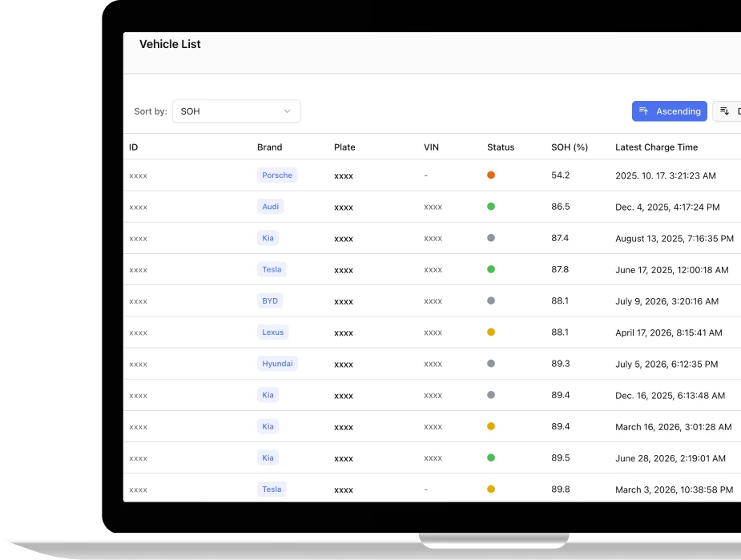Click the charge time June 28, 2026, 2:19:01 AM
Image resolution: width=741 pixels, height=560 pixels.
click(x=671, y=458)
